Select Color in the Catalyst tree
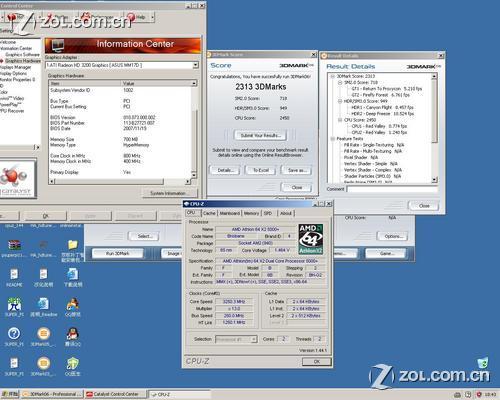This screenshot has width=500, height=400. (x=4, y=92)
